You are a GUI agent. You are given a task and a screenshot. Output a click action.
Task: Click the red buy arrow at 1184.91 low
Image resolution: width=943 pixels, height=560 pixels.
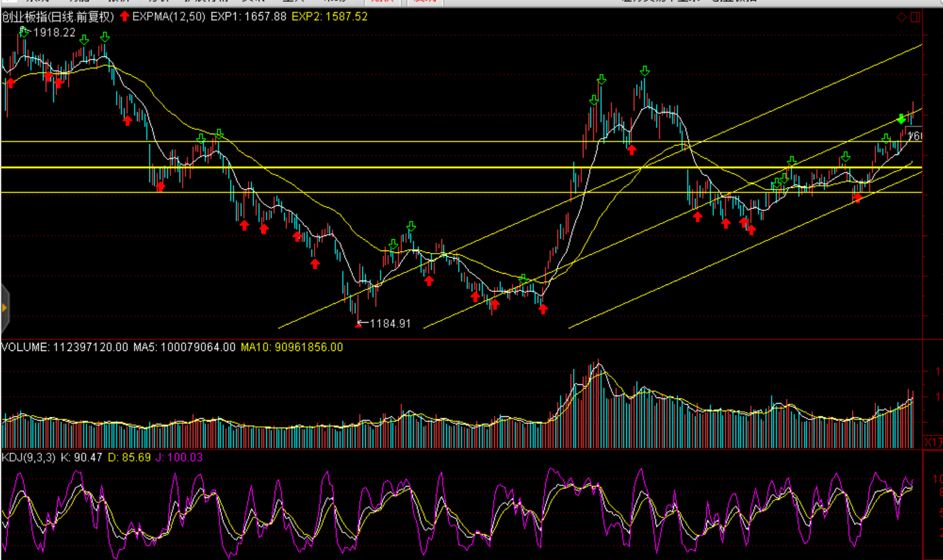(359, 324)
